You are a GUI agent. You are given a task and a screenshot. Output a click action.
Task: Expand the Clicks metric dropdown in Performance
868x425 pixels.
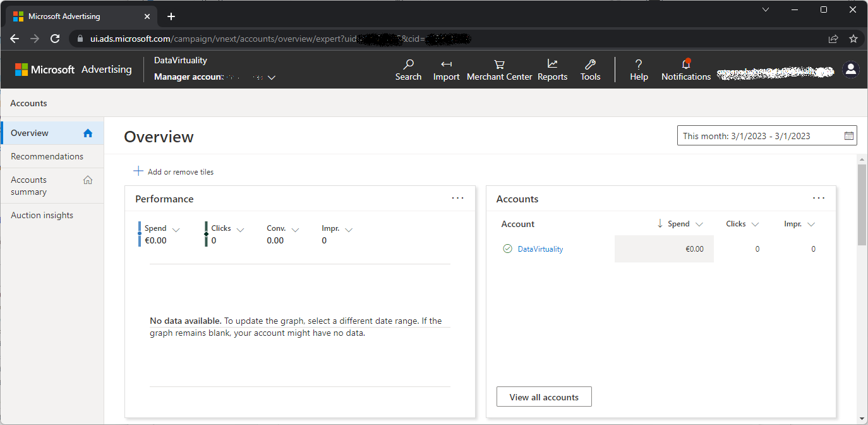coord(240,230)
